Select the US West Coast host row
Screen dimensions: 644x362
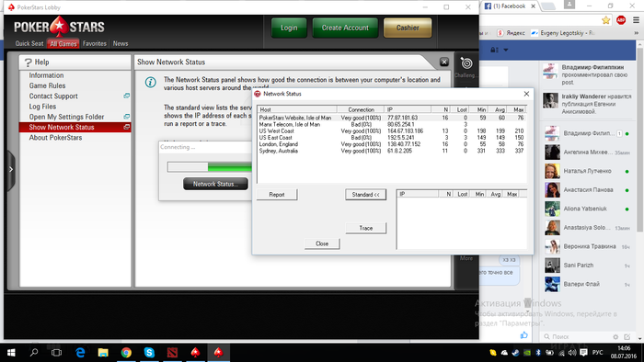click(392, 130)
